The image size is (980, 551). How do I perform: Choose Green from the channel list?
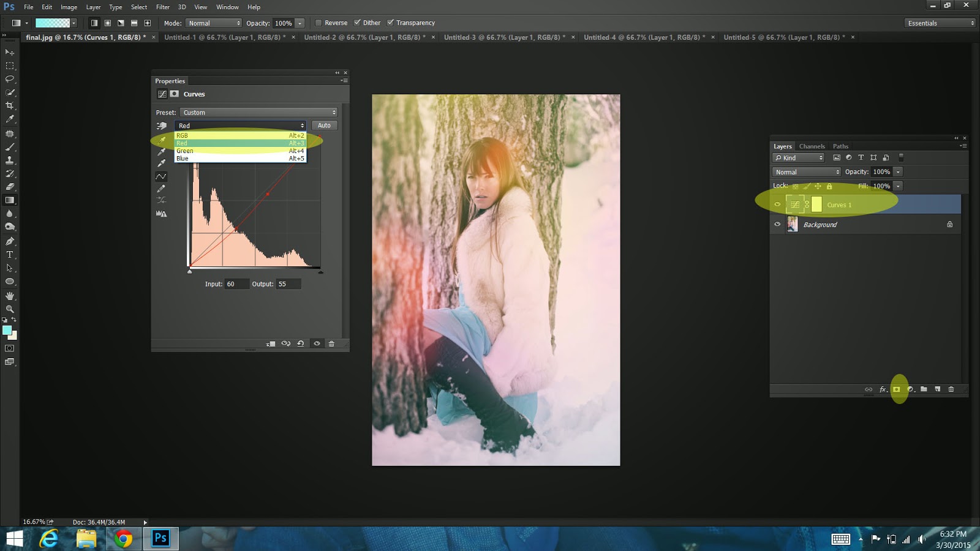click(x=240, y=151)
